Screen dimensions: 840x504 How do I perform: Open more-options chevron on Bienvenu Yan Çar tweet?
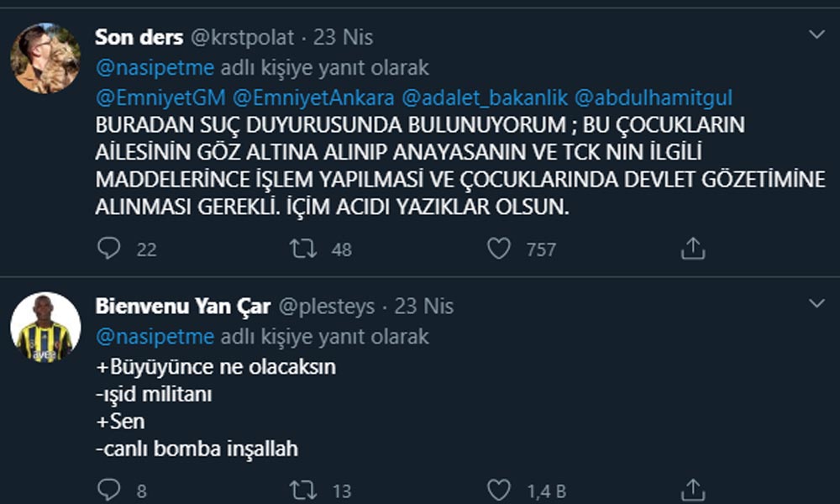[x=816, y=302]
